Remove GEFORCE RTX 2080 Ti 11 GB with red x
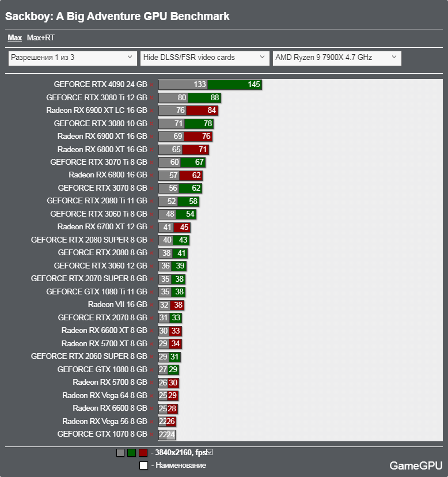This screenshot has width=448, height=477. click(151, 202)
